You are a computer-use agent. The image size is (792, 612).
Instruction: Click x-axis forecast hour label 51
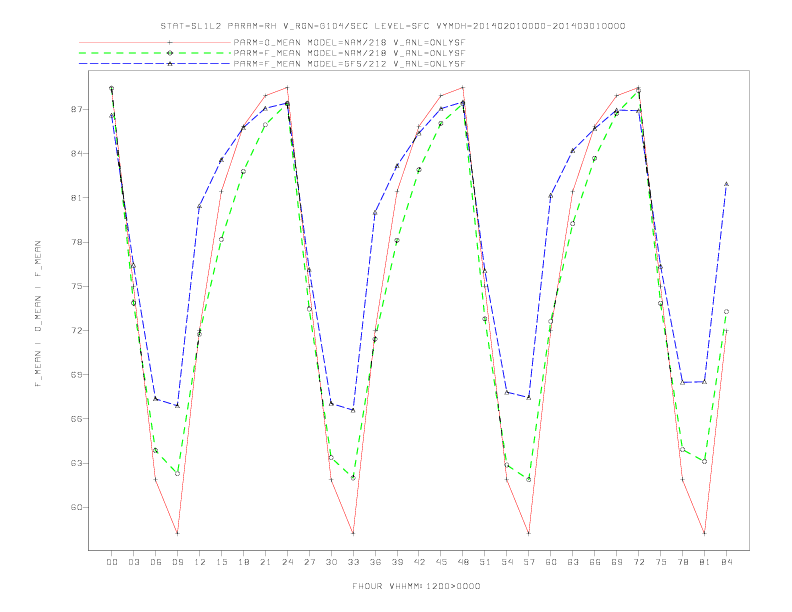(485, 562)
